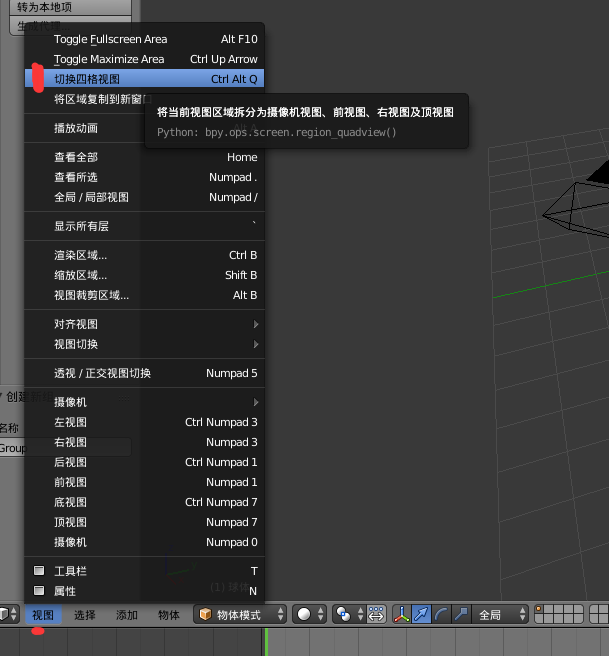
Task: Choose Toggle Maximize Area
Action: (x=145, y=59)
